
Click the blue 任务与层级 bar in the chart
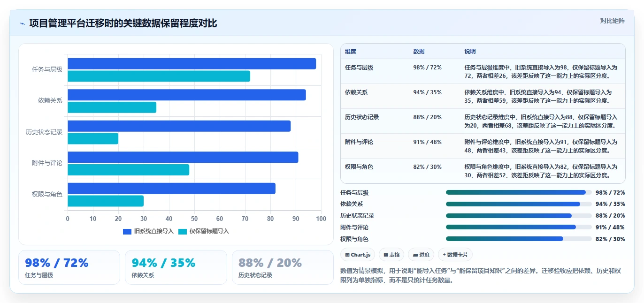[x=192, y=64]
